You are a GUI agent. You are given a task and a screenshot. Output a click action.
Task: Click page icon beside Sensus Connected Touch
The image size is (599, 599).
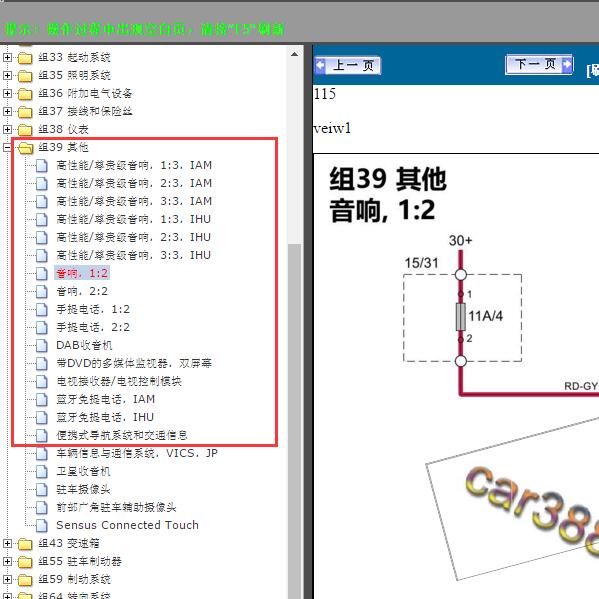pos(42,525)
